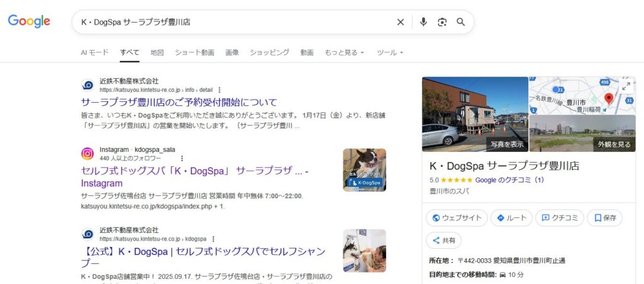
Task: Open the もっと見る dropdown
Action: point(344,52)
